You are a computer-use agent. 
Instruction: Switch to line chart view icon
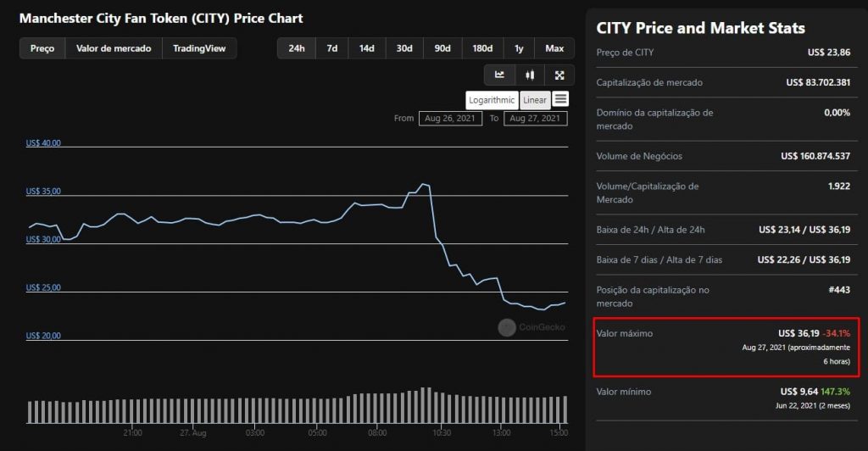pyautogui.click(x=499, y=75)
